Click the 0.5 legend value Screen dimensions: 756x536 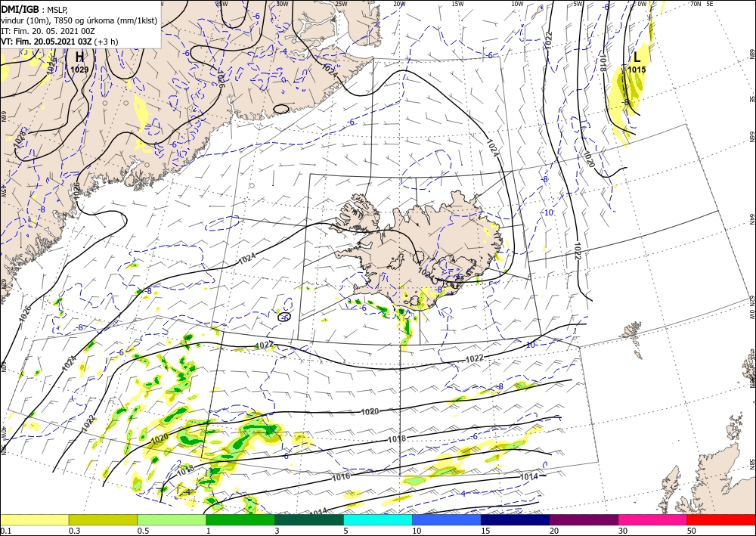(x=143, y=531)
